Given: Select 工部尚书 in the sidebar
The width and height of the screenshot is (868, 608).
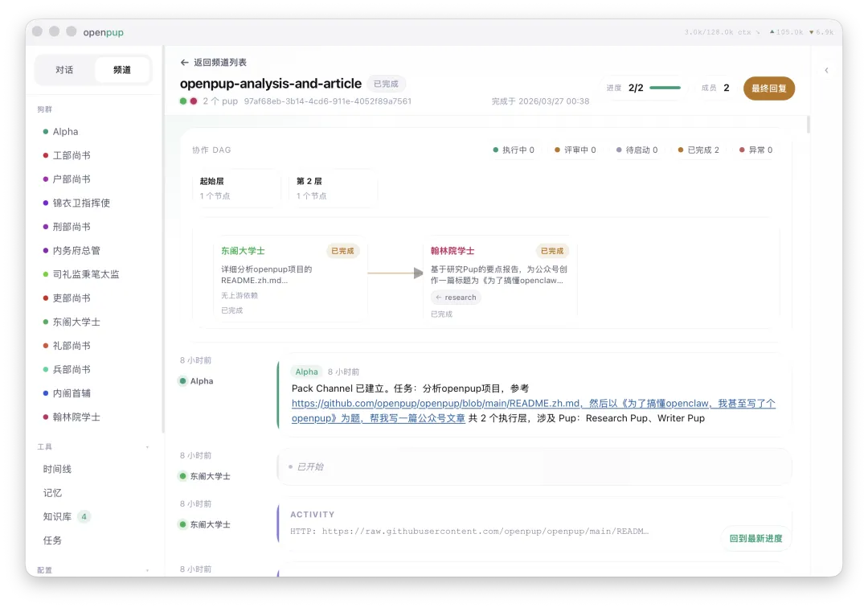Looking at the screenshot, I should [72, 155].
